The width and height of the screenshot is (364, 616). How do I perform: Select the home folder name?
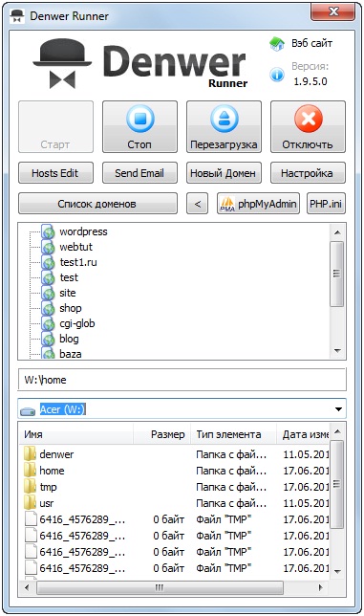coord(52,471)
